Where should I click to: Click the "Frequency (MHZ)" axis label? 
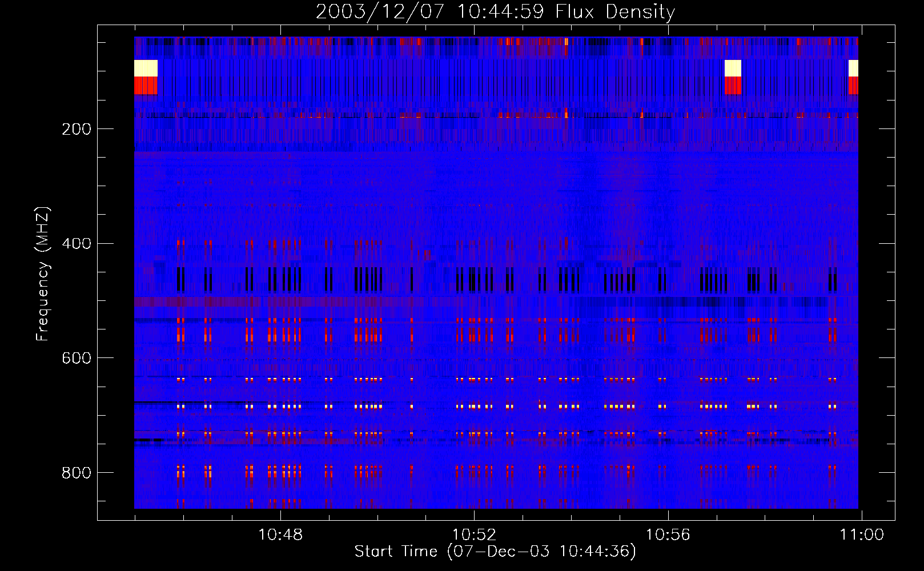coord(42,274)
